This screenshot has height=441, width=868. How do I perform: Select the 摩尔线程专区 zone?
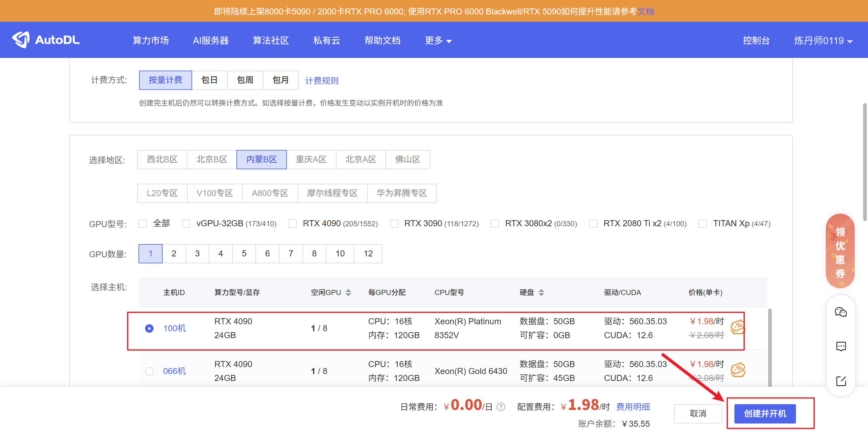coord(332,193)
